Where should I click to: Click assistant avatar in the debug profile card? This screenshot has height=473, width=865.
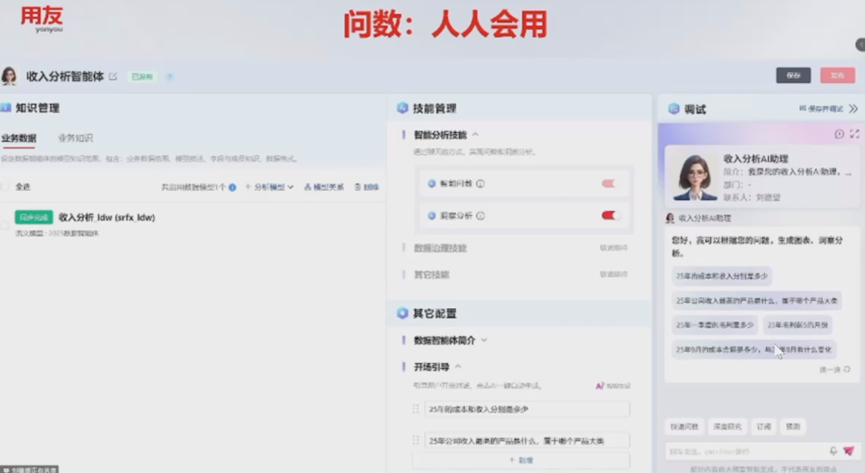click(695, 177)
